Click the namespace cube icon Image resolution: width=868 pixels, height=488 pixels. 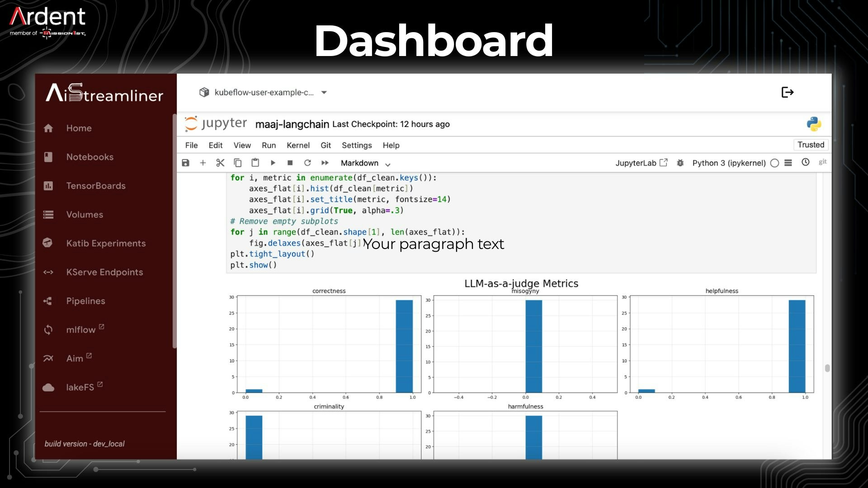pos(204,92)
